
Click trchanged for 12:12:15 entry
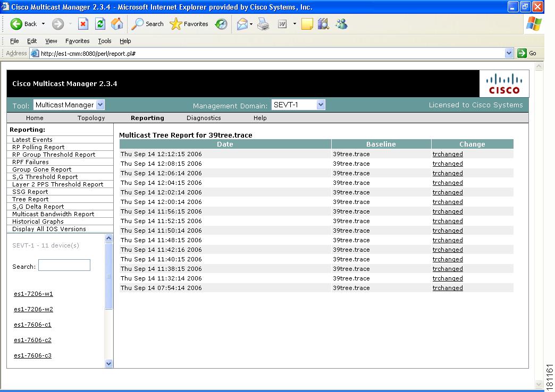[448, 154]
